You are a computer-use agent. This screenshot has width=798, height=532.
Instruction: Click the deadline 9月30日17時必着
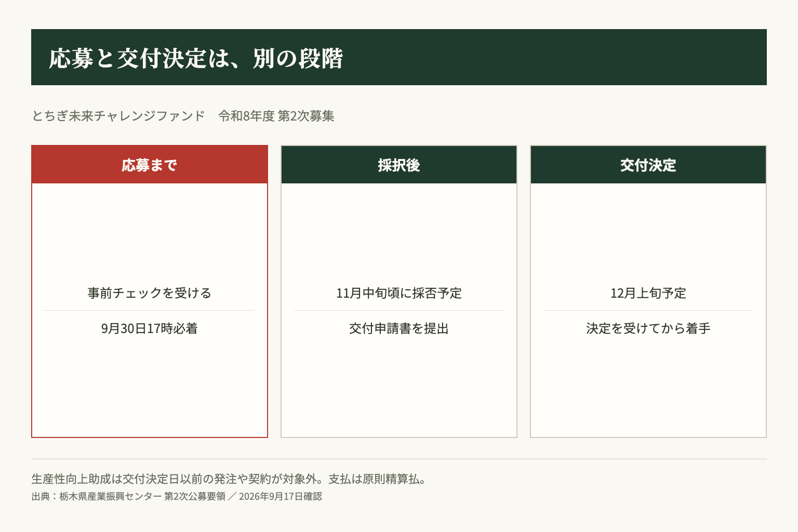point(150,328)
